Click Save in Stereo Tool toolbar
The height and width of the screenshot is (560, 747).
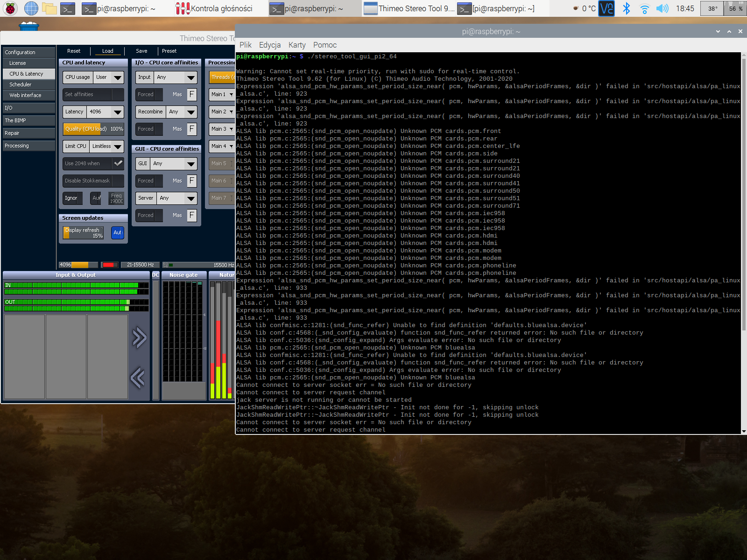tap(141, 51)
